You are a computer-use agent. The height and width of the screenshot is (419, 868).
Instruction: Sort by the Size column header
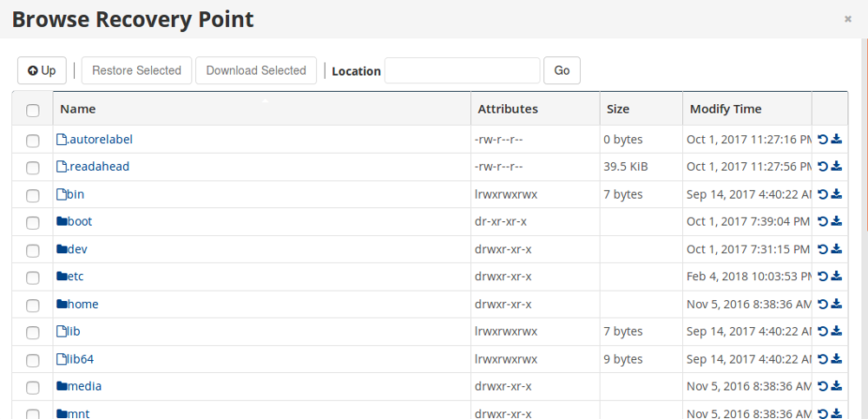pyautogui.click(x=618, y=109)
